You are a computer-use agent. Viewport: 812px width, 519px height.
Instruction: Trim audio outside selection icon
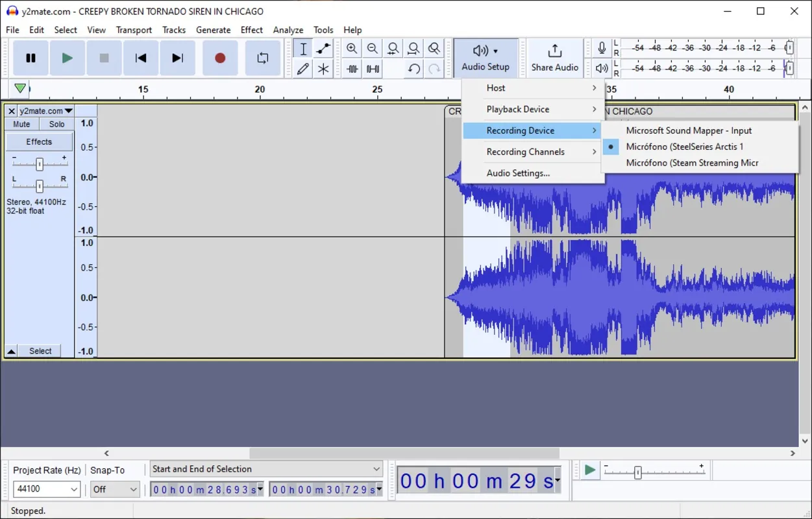352,69
